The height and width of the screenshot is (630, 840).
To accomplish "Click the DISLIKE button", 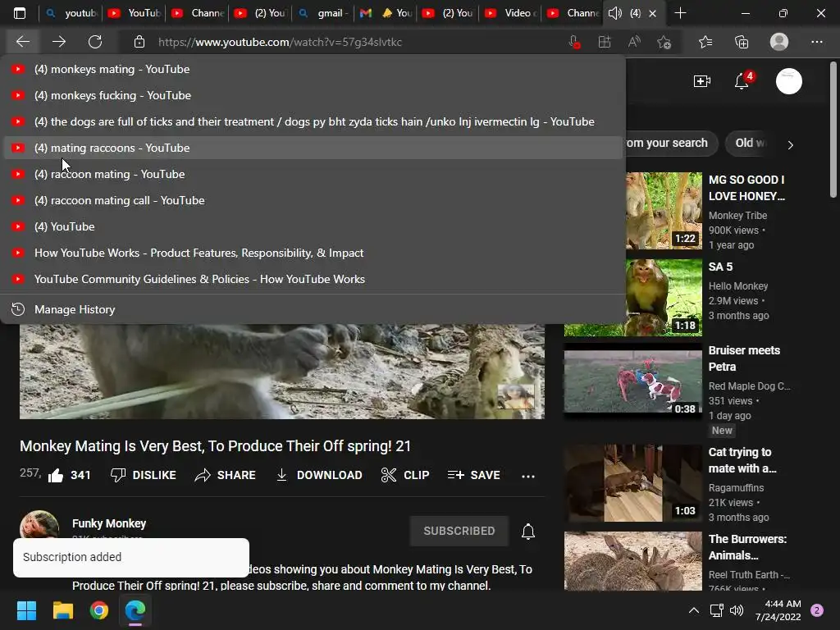I will point(143,475).
